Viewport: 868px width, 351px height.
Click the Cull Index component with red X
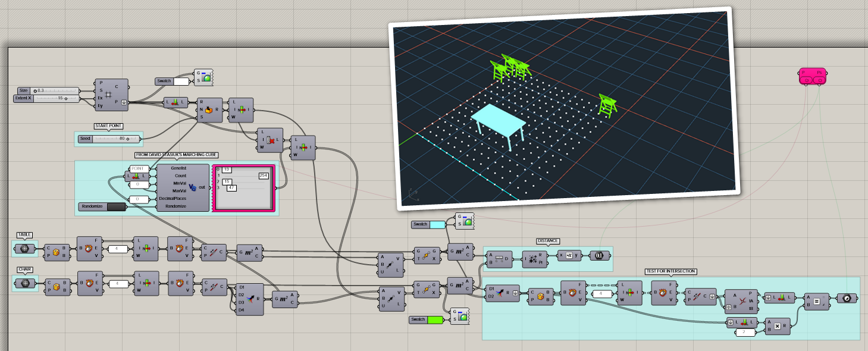[270, 140]
